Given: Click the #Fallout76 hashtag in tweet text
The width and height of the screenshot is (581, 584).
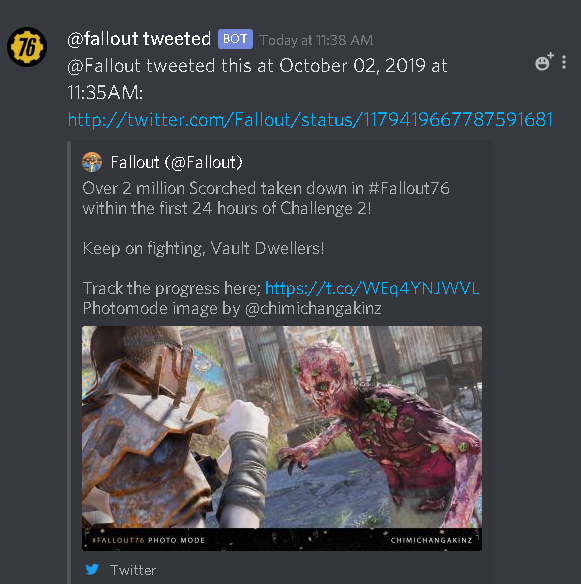Looking at the screenshot, I should tap(409, 188).
